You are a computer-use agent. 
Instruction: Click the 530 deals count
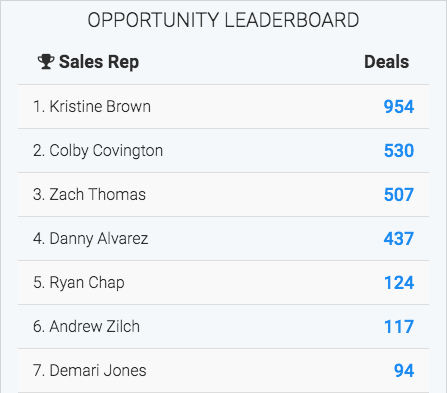[399, 151]
